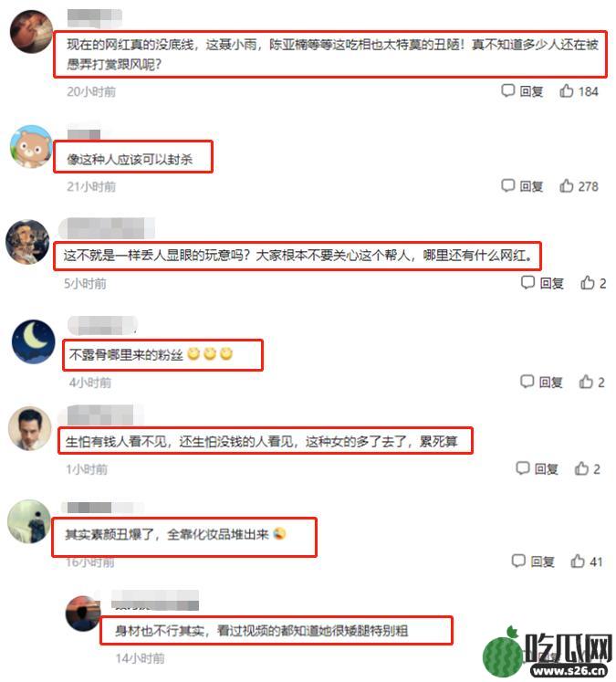Like the comment with 184 likes
The width and height of the screenshot is (616, 682).
point(566,91)
